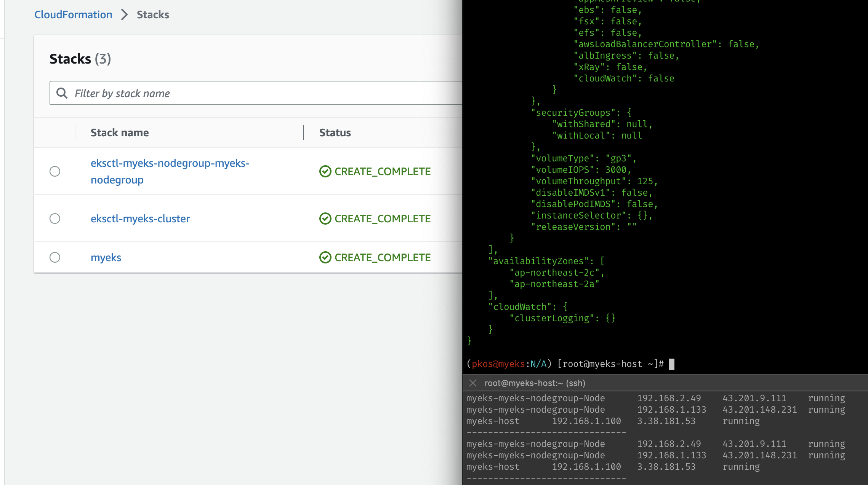Image resolution: width=868 pixels, height=485 pixels.
Task: Click "releaseVersion" line in terminal
Action: (x=584, y=227)
